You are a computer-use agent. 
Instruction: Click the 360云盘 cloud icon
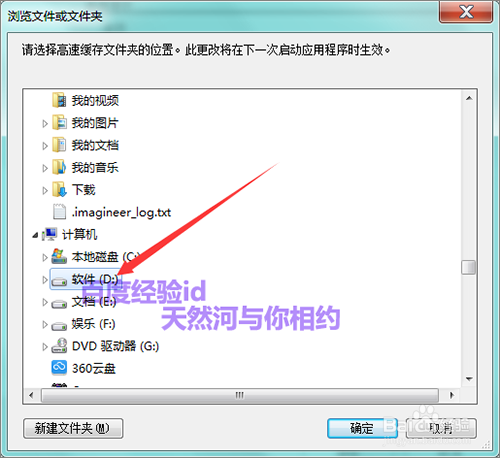click(59, 368)
